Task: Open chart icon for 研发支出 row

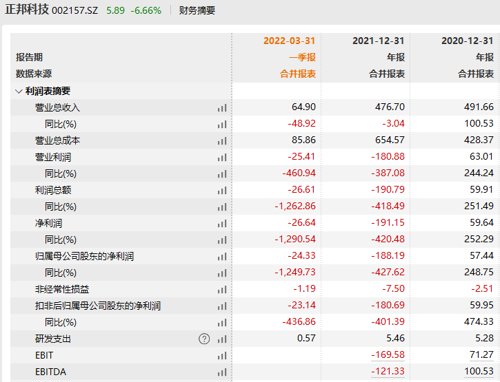Action: pyautogui.click(x=222, y=339)
